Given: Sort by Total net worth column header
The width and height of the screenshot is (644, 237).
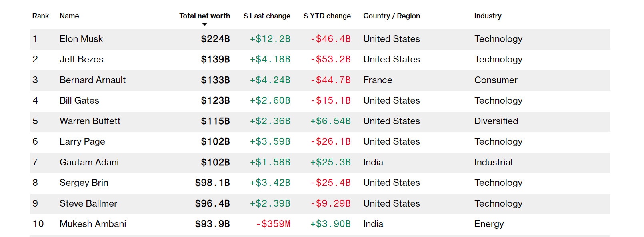Looking at the screenshot, I should click(204, 16).
